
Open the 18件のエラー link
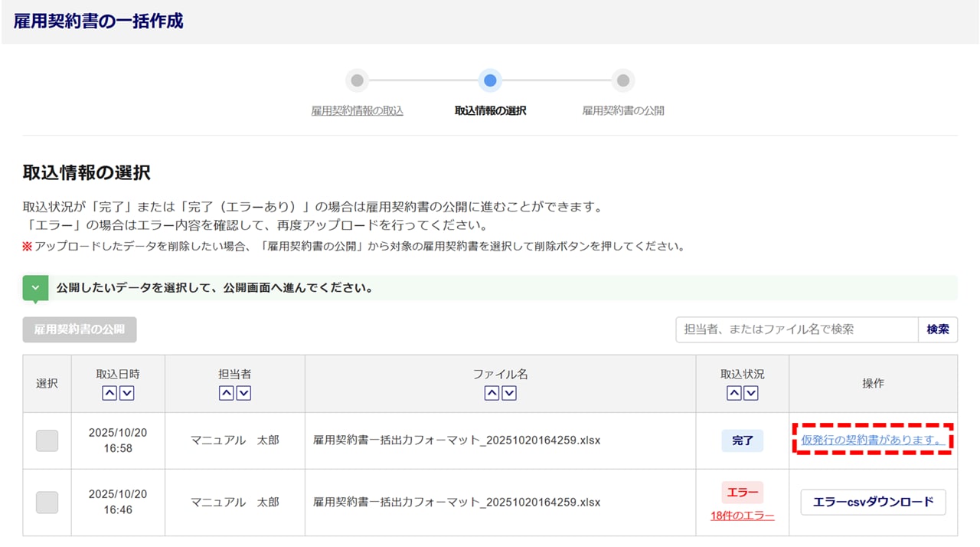coord(742,516)
